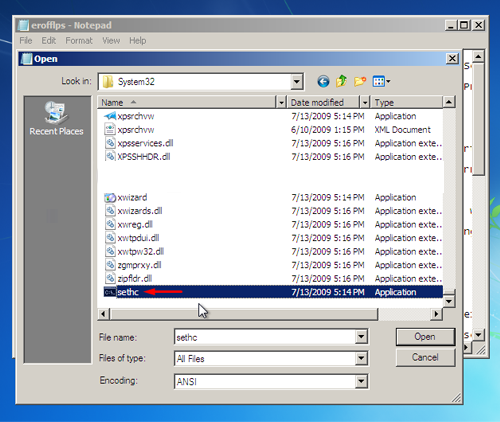Click the zgmprxy.dll file icon
The image size is (500, 422).
pyautogui.click(x=110, y=265)
